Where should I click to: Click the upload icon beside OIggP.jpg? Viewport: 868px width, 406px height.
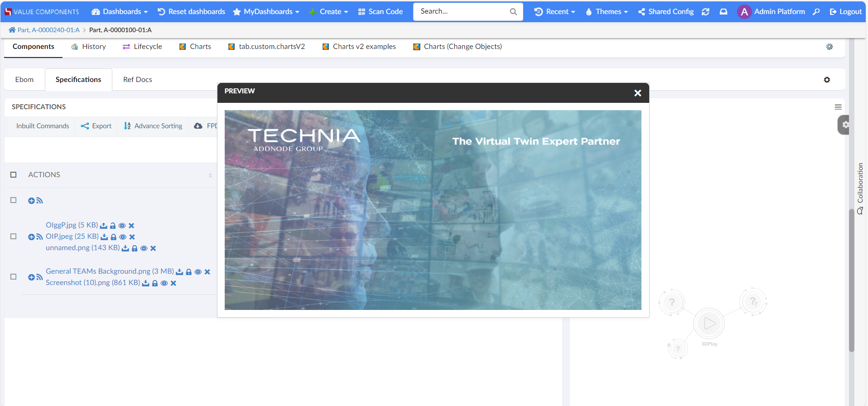(x=104, y=226)
